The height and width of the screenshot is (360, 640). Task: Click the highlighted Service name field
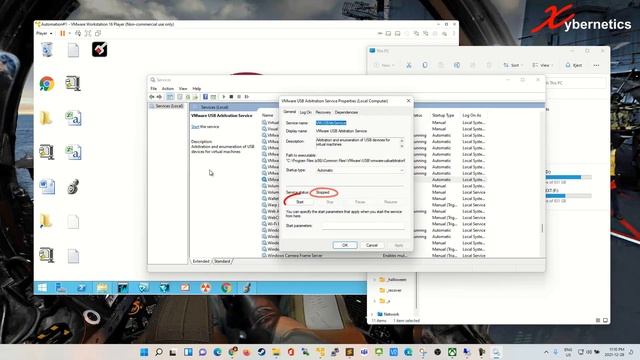tap(331, 123)
